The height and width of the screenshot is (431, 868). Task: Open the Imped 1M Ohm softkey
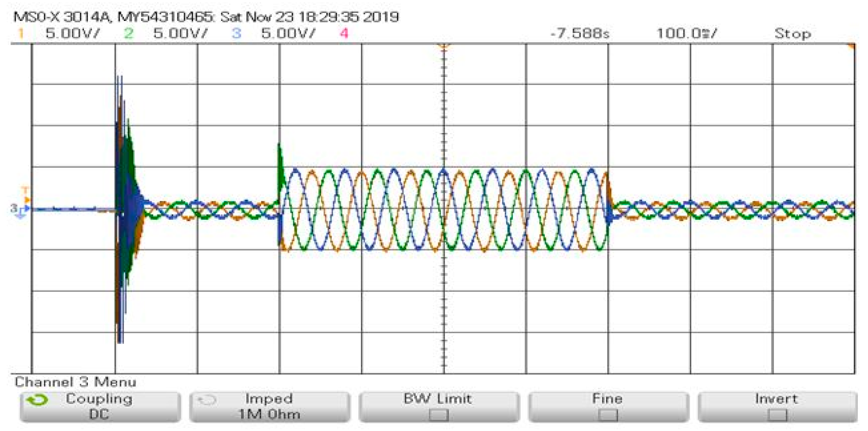coord(269,407)
